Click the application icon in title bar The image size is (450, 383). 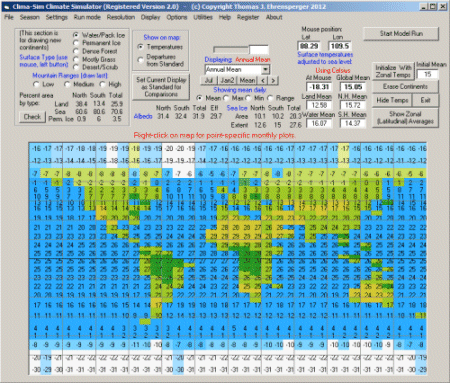pos(6,7)
